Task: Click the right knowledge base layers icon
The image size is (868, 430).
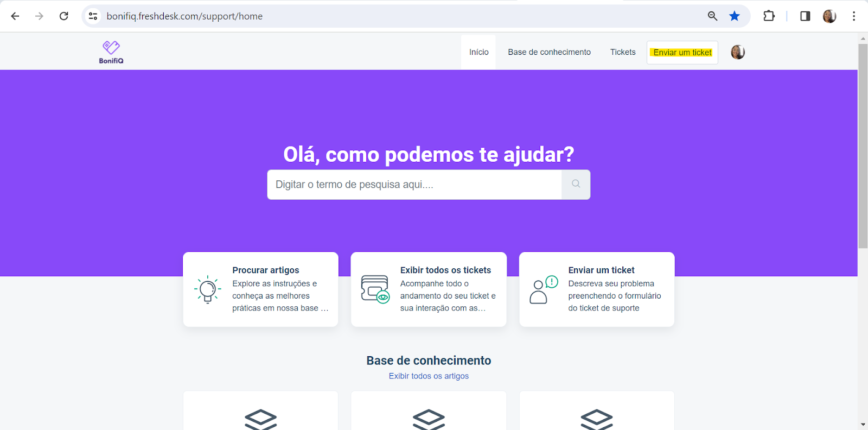Action: 597,420
